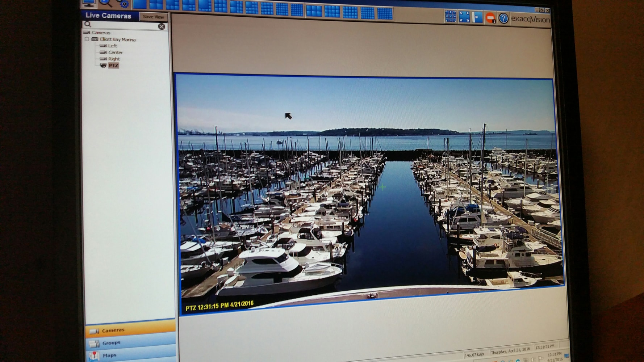Select the PTZ camera in tree
This screenshot has height=362, width=644.
click(113, 66)
